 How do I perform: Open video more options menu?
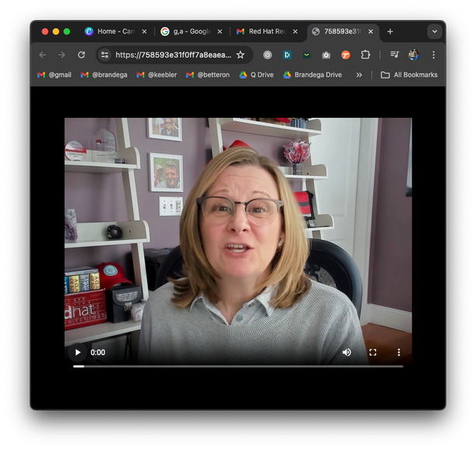(398, 352)
